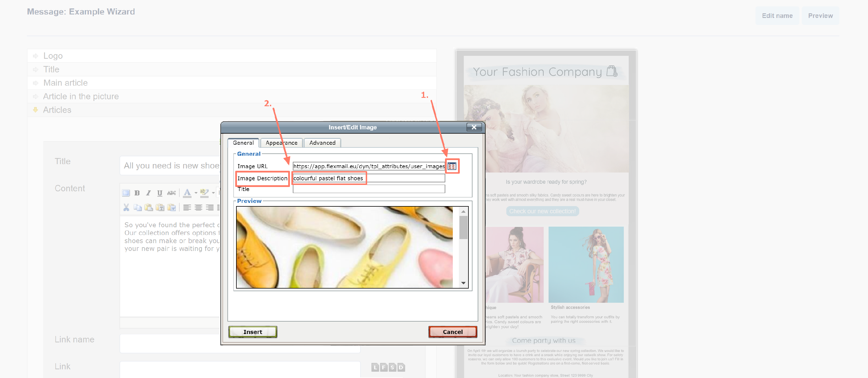Click the strikethrough ABC icon
This screenshot has width=868, height=378.
(x=171, y=193)
